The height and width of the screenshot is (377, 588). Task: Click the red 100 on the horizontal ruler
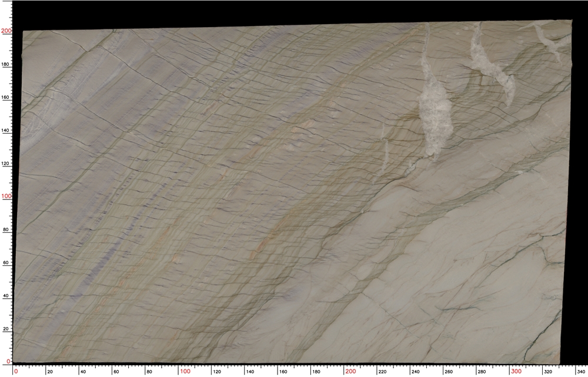[185, 371]
